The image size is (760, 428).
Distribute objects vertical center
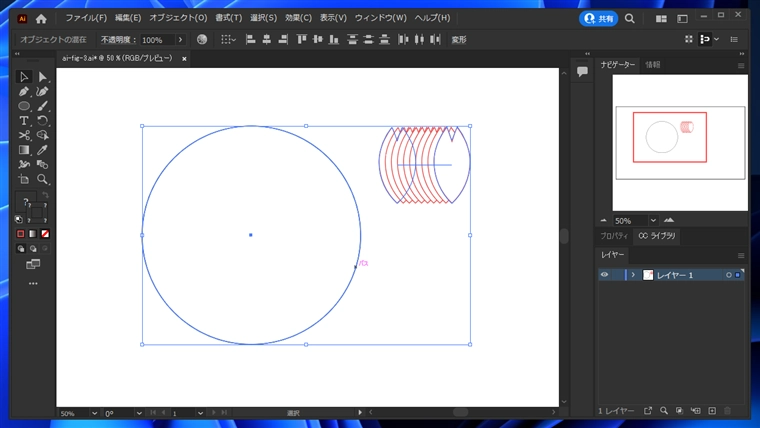(x=368, y=40)
